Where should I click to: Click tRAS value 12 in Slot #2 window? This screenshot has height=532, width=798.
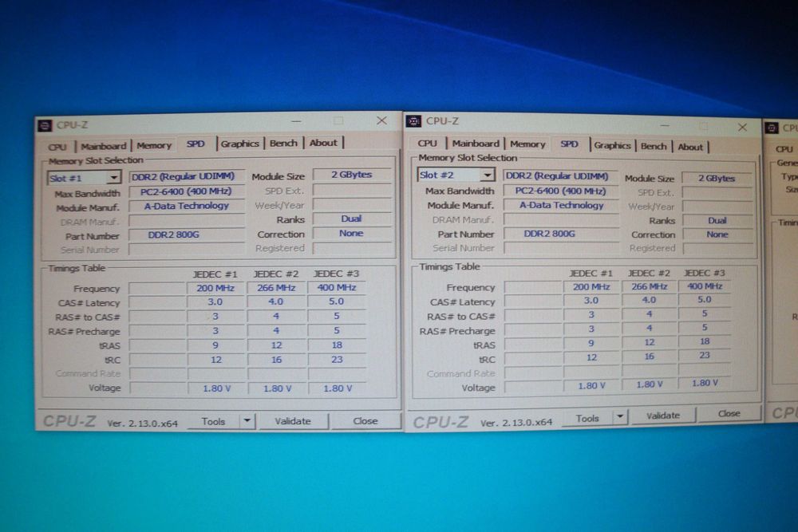pyautogui.click(x=650, y=342)
